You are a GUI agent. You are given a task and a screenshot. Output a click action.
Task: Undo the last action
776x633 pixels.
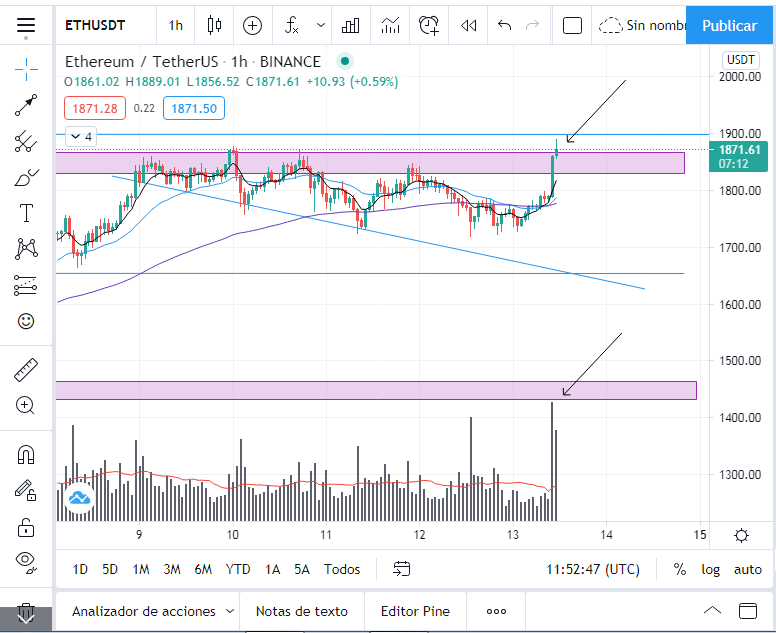tap(504, 25)
